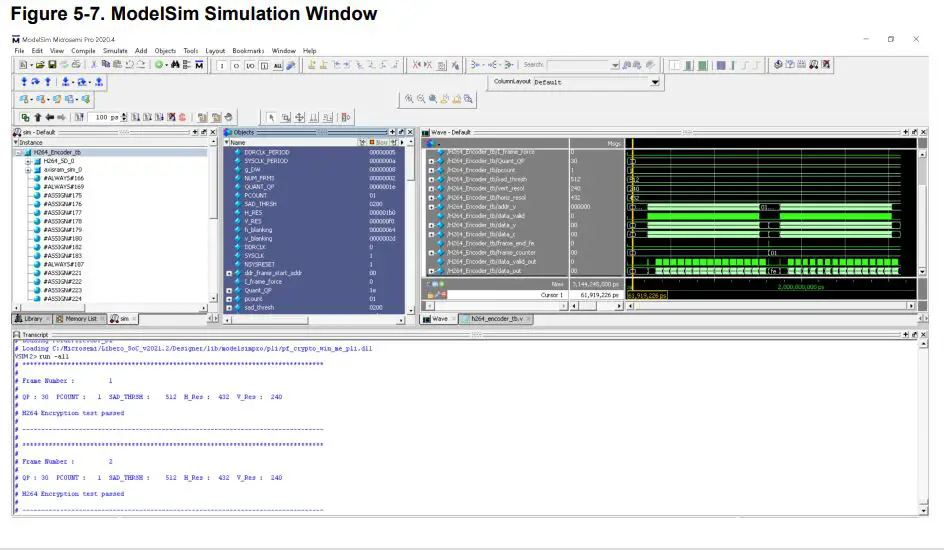Viewport: 944px width, 550px height.
Task: Open the Bookmarks menu
Action: pyautogui.click(x=248, y=50)
